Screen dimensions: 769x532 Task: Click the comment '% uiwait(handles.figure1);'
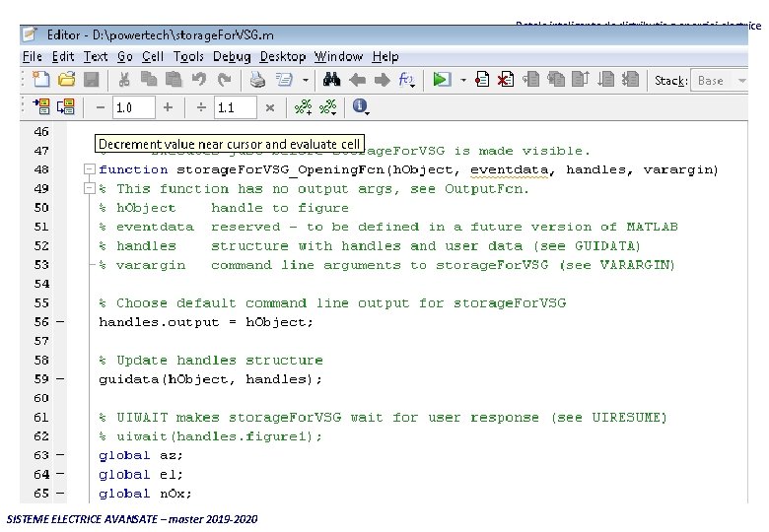coord(210,436)
